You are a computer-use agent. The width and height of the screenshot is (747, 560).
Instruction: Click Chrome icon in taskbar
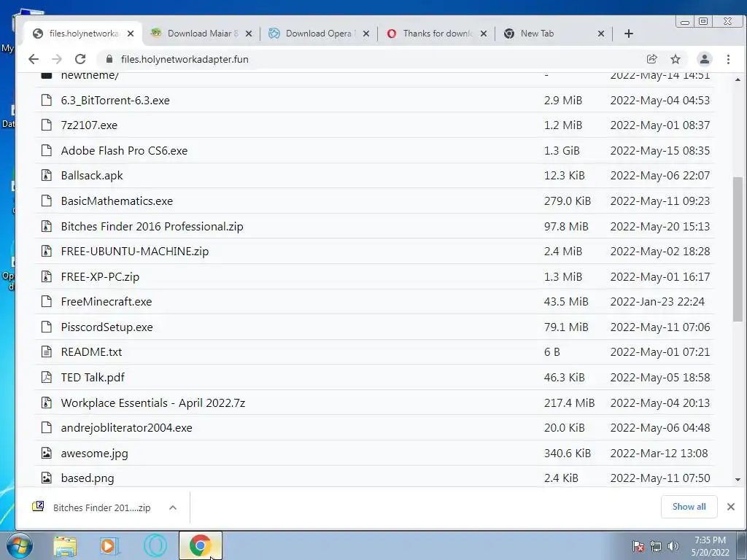pos(201,545)
